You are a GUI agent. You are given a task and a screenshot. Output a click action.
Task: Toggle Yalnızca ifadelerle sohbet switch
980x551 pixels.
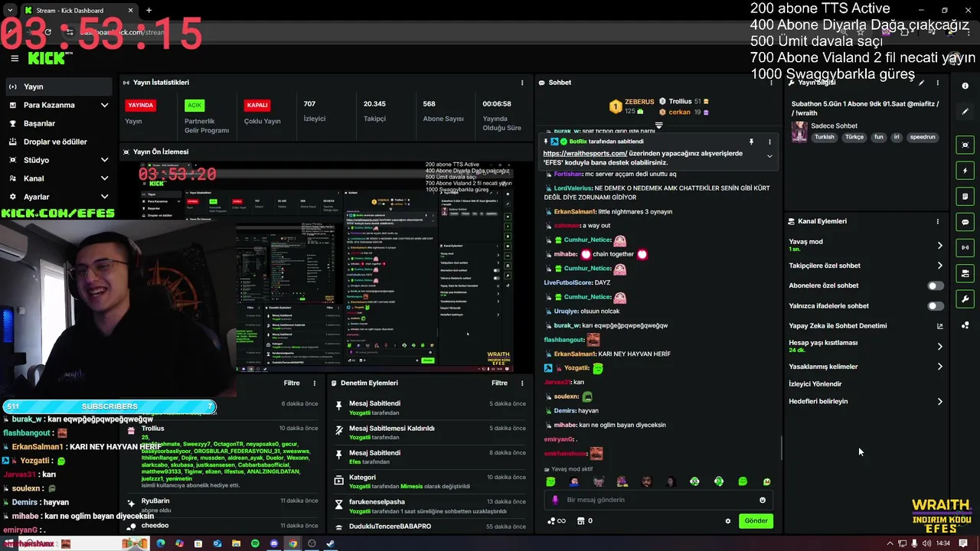click(935, 306)
